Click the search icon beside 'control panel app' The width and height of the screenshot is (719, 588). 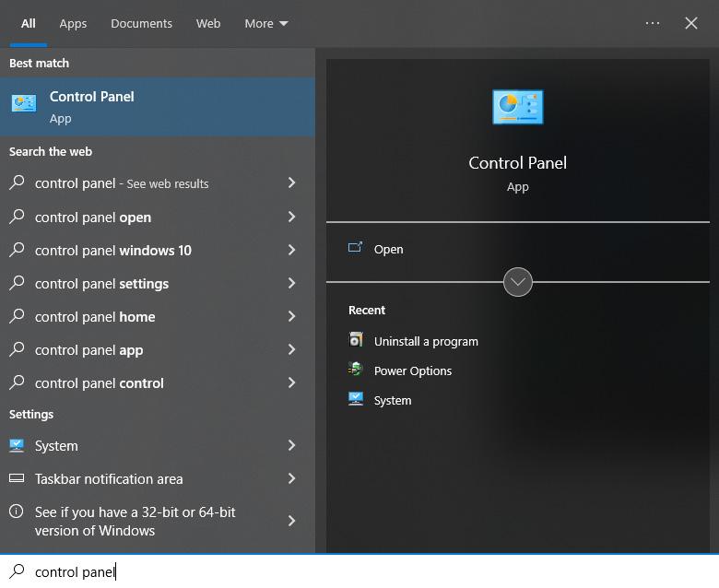pos(17,348)
